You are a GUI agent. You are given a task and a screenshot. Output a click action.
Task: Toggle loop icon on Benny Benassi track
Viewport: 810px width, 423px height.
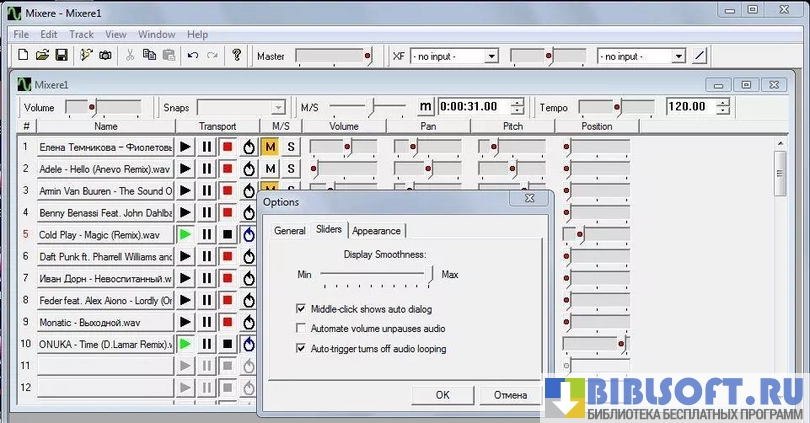click(249, 213)
